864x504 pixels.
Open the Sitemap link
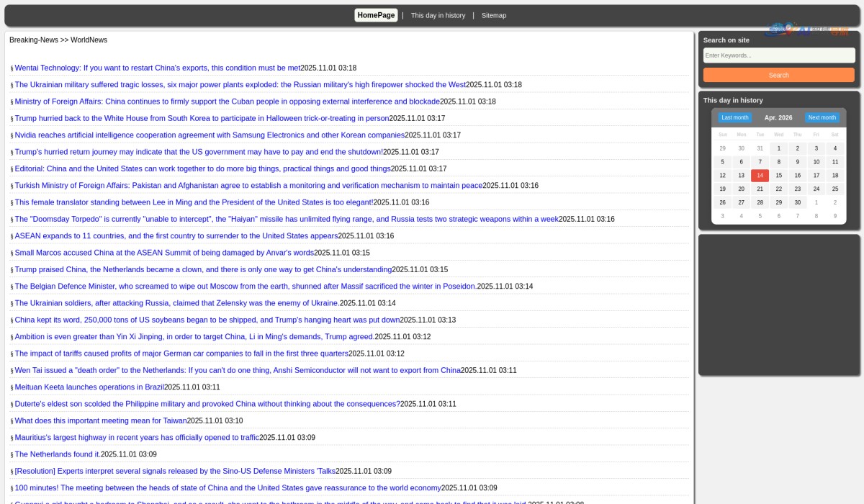pyautogui.click(x=493, y=15)
